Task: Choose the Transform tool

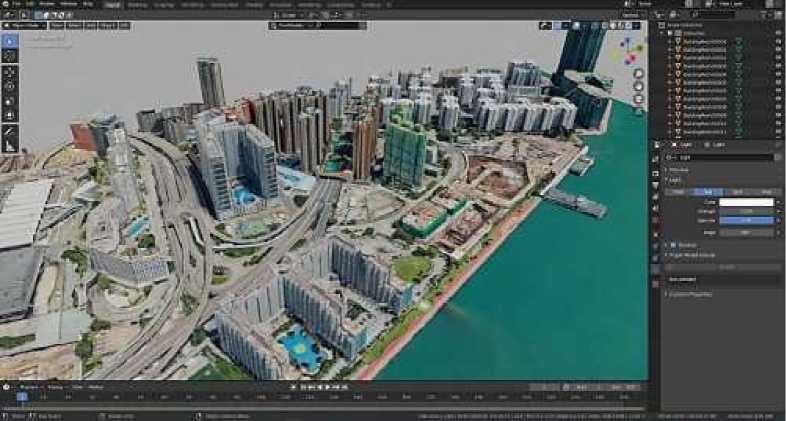Action: pos(10,115)
